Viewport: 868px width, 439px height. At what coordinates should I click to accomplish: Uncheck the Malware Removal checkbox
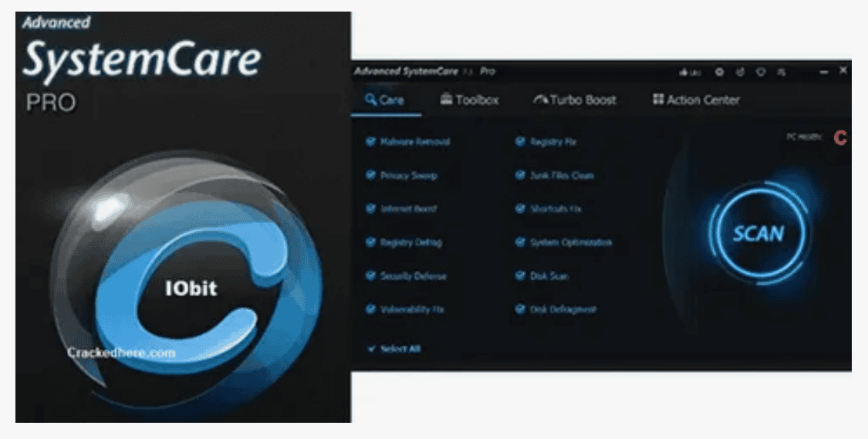click(371, 142)
